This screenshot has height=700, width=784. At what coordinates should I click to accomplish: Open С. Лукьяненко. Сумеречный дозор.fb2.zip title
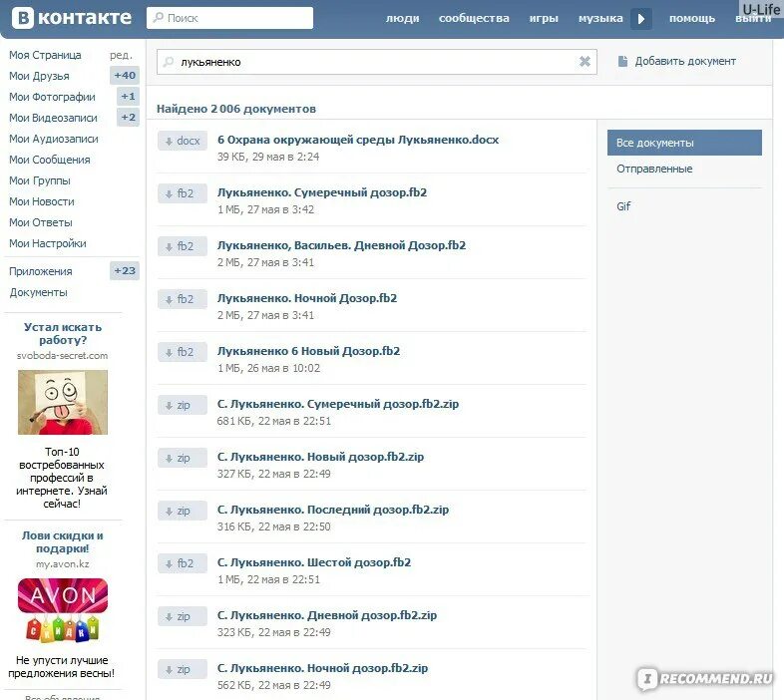coord(338,405)
